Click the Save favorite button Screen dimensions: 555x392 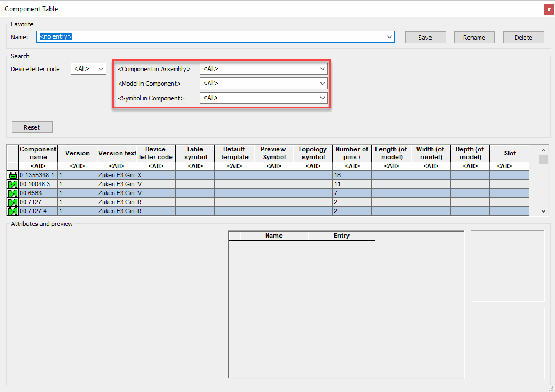coord(425,38)
